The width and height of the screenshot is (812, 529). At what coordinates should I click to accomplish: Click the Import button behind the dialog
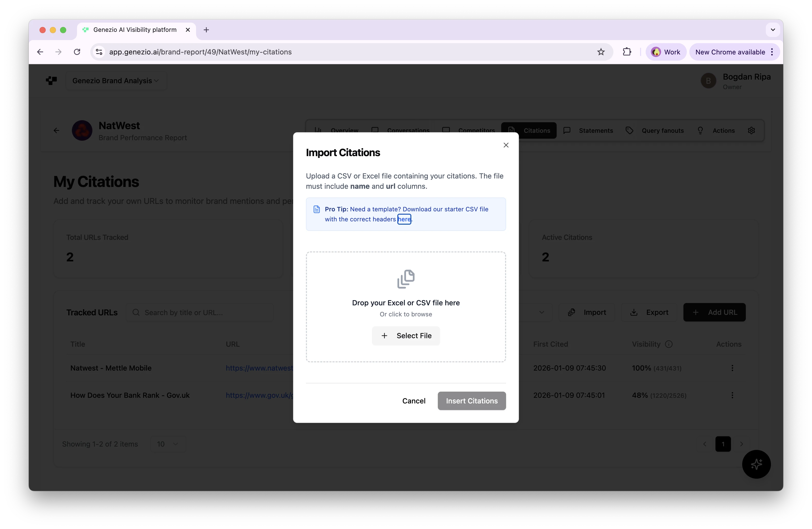click(x=587, y=312)
